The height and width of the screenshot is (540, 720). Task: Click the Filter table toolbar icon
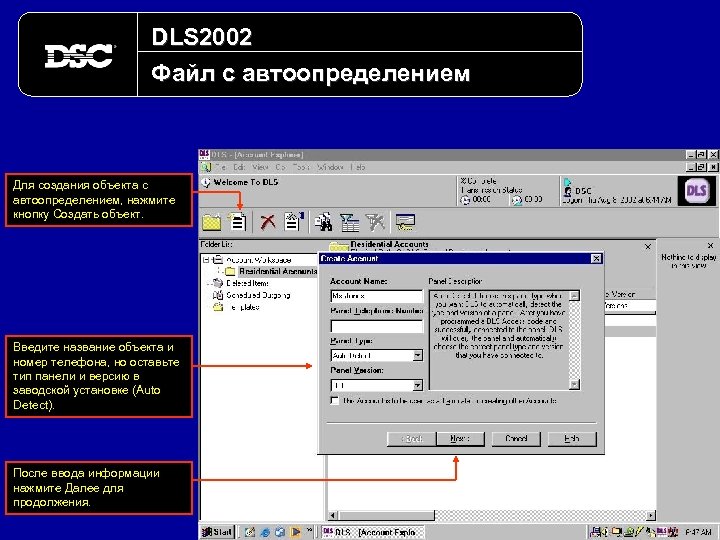point(349,222)
